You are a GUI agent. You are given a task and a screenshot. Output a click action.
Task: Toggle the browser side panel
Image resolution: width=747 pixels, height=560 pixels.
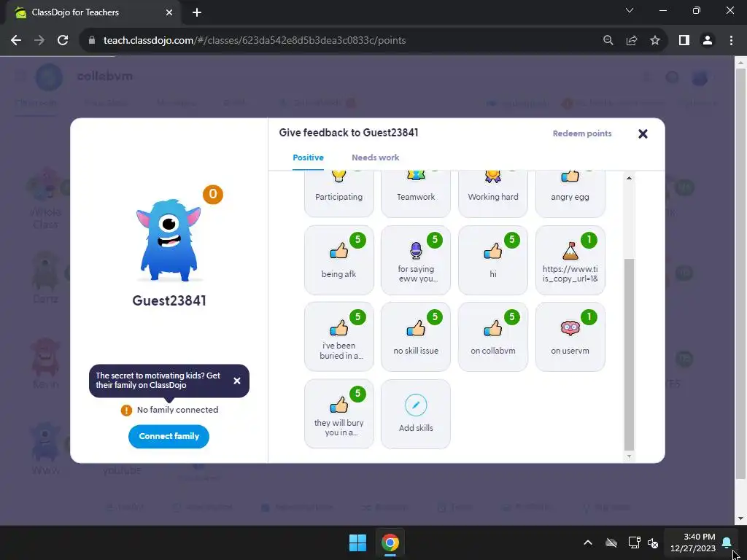click(684, 41)
